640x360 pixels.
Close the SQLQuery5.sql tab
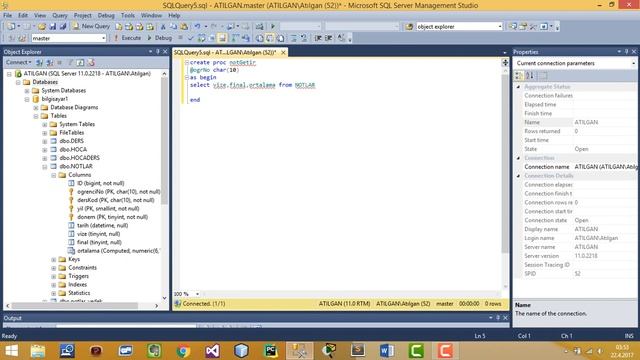(283, 52)
